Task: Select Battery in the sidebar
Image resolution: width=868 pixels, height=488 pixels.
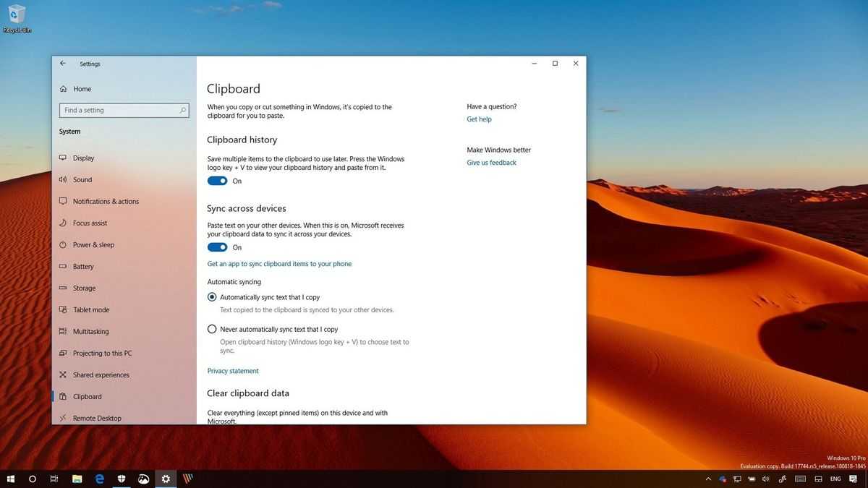Action: pos(77,266)
